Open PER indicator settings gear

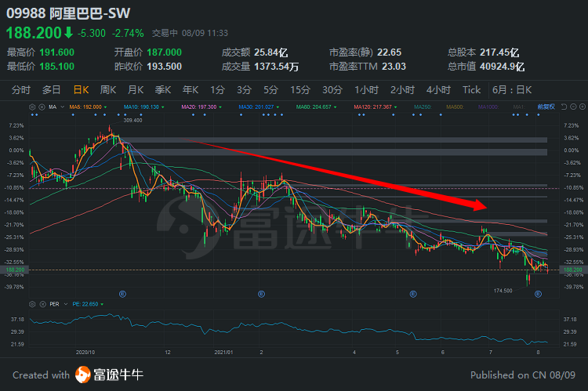tap(32, 304)
